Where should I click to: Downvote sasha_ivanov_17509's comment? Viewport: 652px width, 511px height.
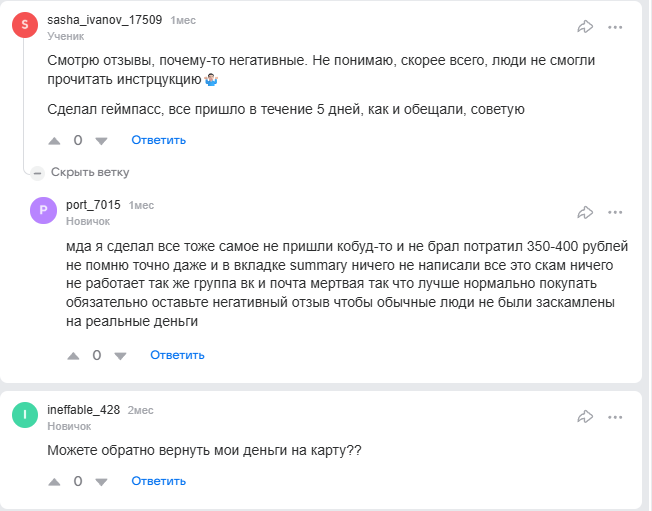[101, 140]
